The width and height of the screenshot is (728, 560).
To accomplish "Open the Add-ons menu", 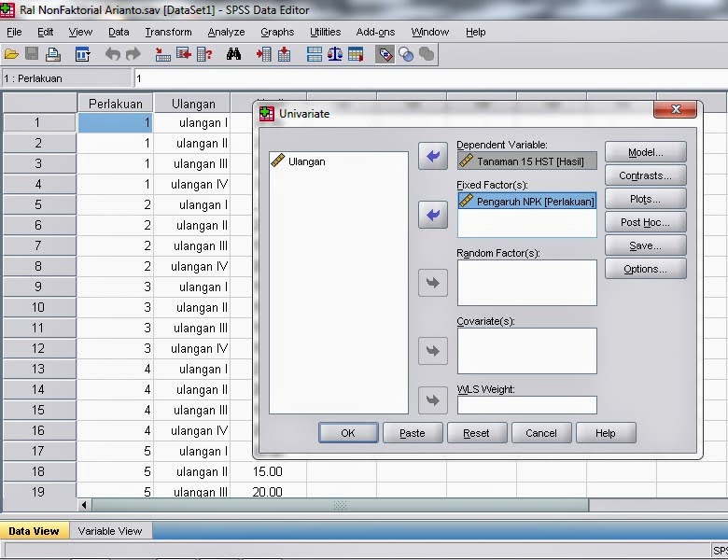I will (375, 32).
